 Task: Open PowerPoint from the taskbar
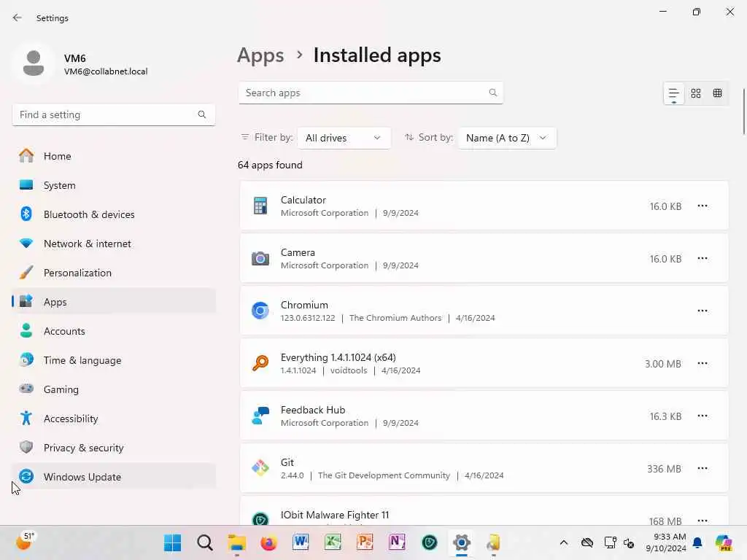365,542
